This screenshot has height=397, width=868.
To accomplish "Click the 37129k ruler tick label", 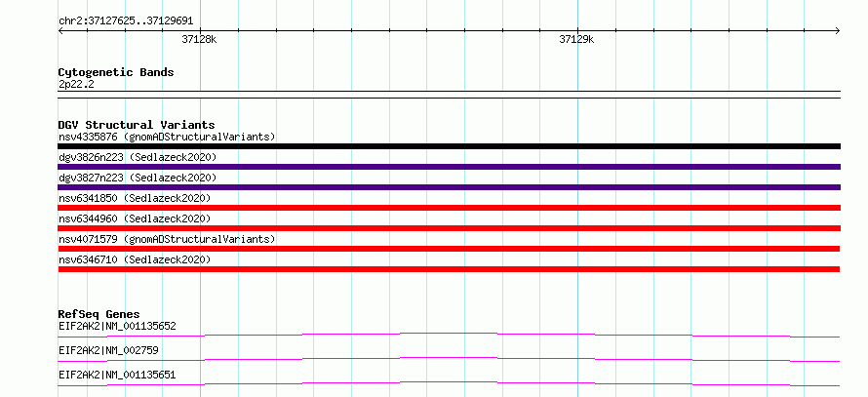I will pyautogui.click(x=576, y=39).
